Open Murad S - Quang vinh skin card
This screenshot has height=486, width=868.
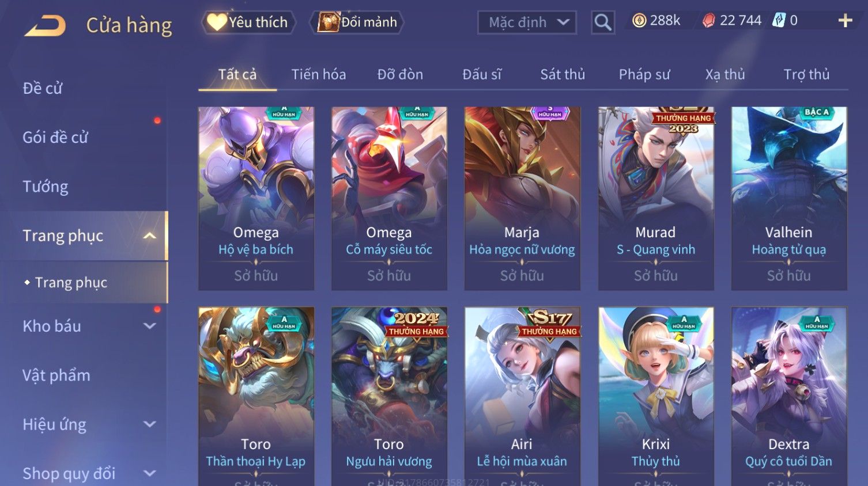point(656,198)
